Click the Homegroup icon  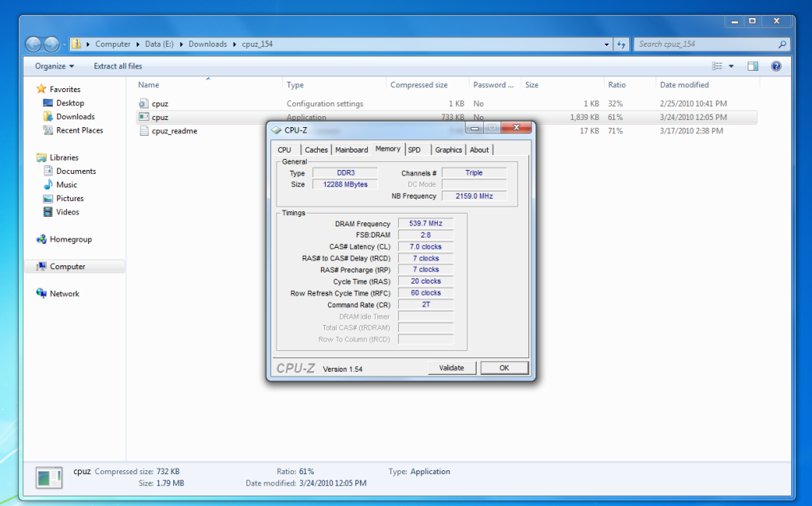tap(41, 239)
